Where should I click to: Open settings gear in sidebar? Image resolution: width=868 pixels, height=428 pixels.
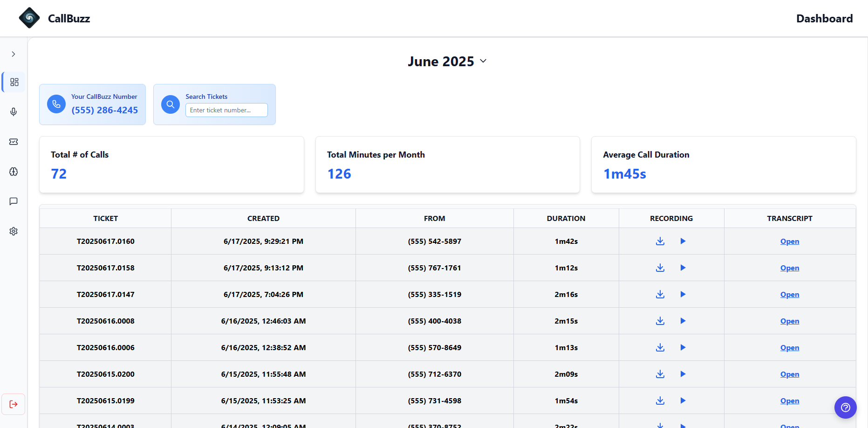point(14,231)
